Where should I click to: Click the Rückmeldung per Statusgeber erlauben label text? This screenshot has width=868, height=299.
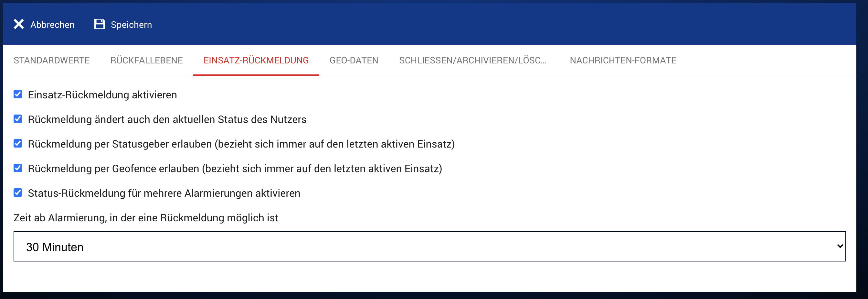tap(241, 144)
